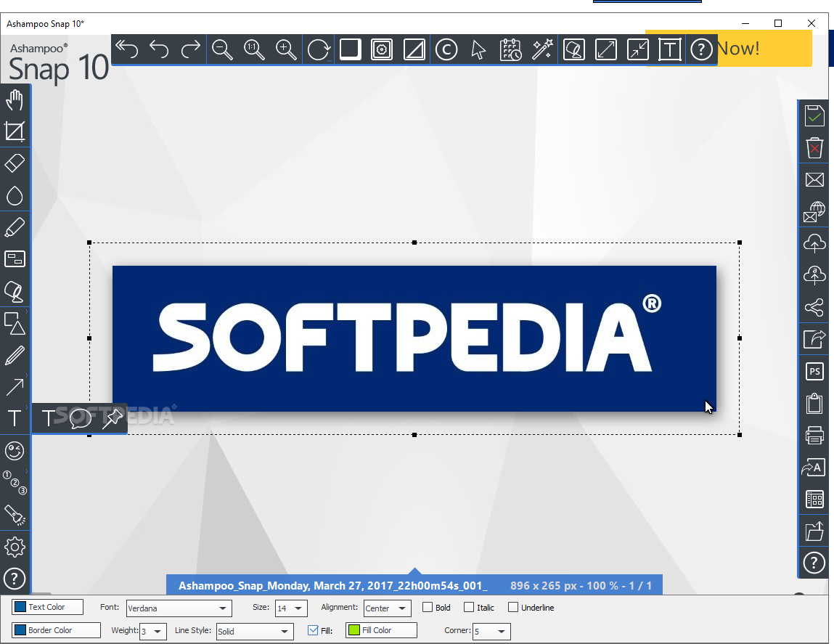834x644 pixels.
Task: Select the eraser tool
Action: coord(15,163)
